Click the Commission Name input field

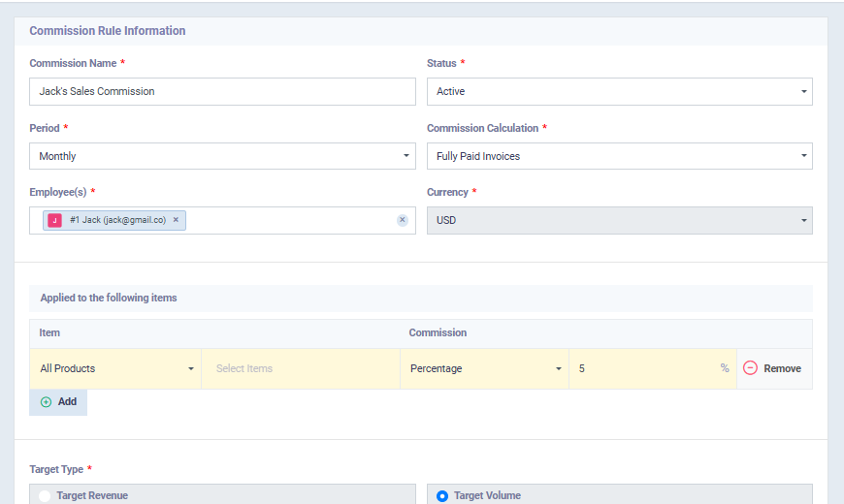click(222, 91)
